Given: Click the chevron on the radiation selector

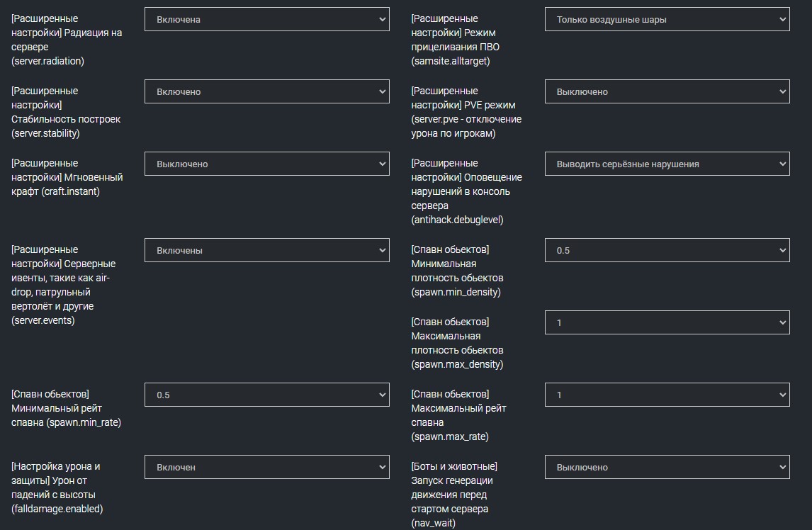Looking at the screenshot, I should [381, 18].
